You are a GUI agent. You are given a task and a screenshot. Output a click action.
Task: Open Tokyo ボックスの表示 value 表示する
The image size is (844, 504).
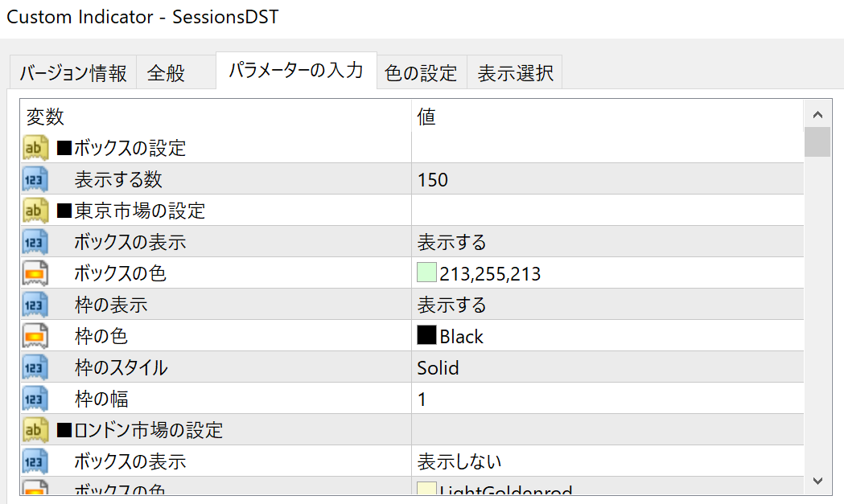pyautogui.click(x=607, y=242)
